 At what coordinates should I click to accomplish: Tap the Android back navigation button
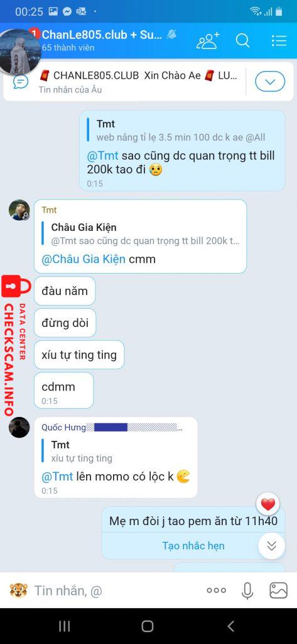click(x=230, y=626)
